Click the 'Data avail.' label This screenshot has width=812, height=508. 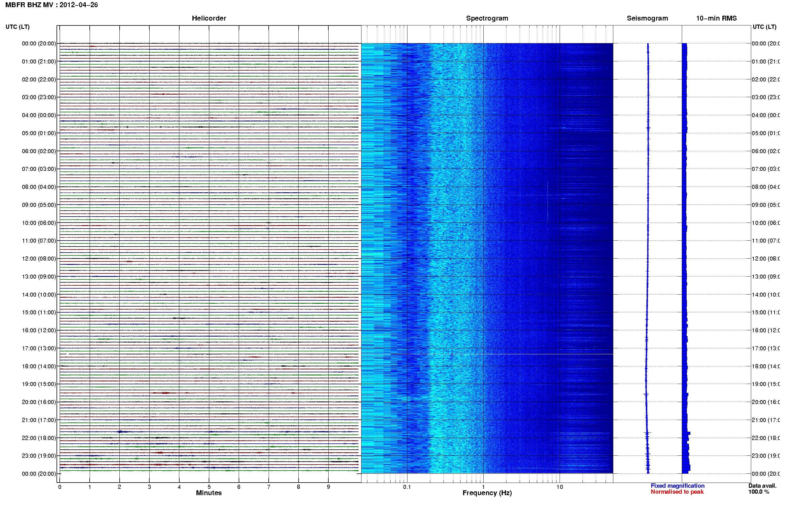(x=762, y=486)
